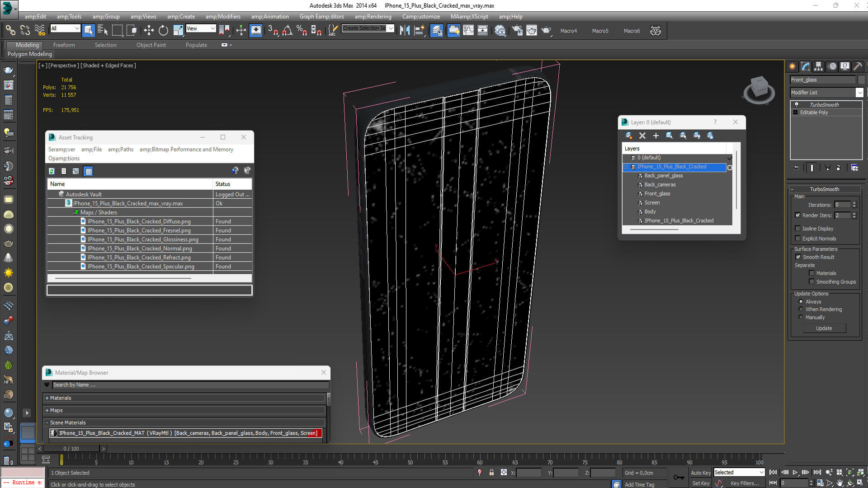868x488 pixels.
Task: Select the Move tool in main toolbar
Action: 149,30
